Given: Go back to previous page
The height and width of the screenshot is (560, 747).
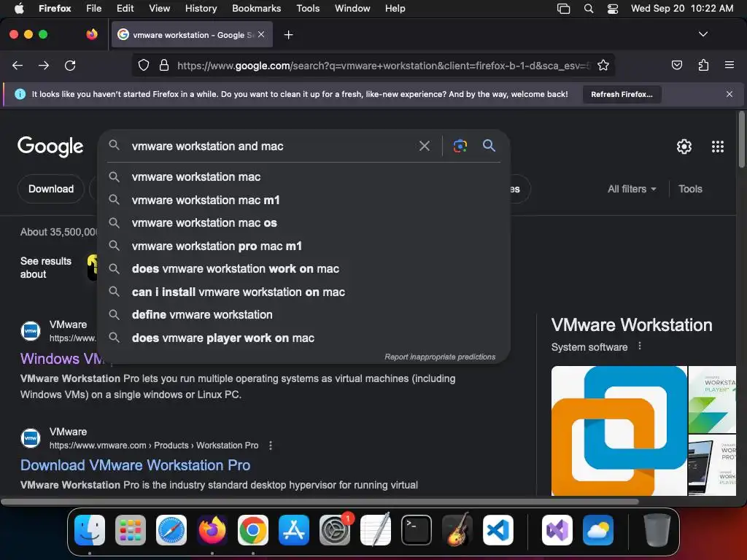Looking at the screenshot, I should pyautogui.click(x=18, y=65).
